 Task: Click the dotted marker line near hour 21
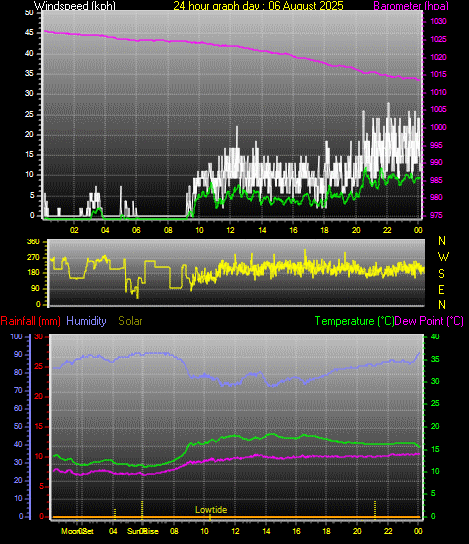tap(375, 510)
